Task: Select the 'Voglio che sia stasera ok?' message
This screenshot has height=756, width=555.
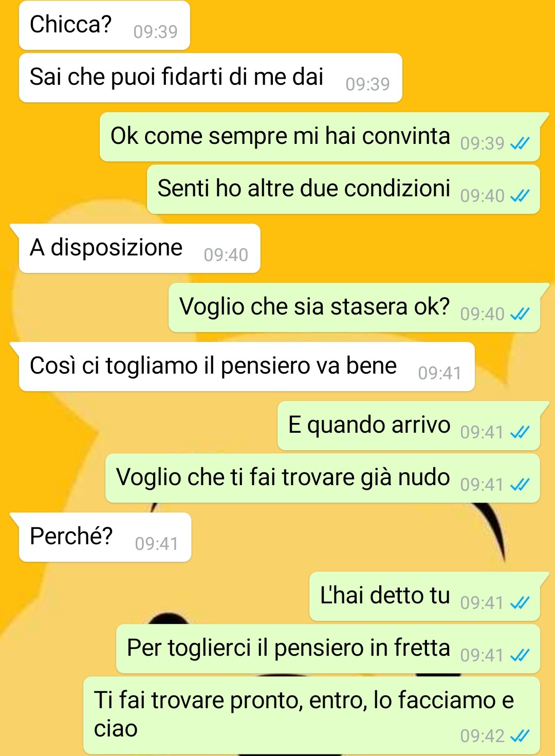Action: click(354, 307)
